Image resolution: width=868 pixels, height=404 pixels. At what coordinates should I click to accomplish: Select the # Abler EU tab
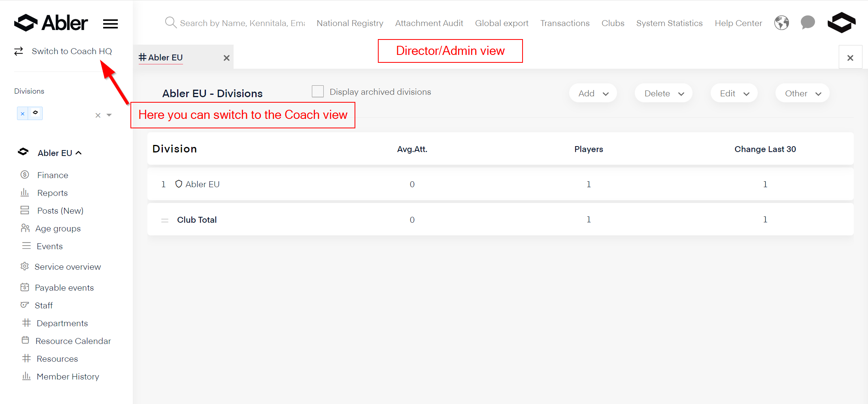click(161, 58)
